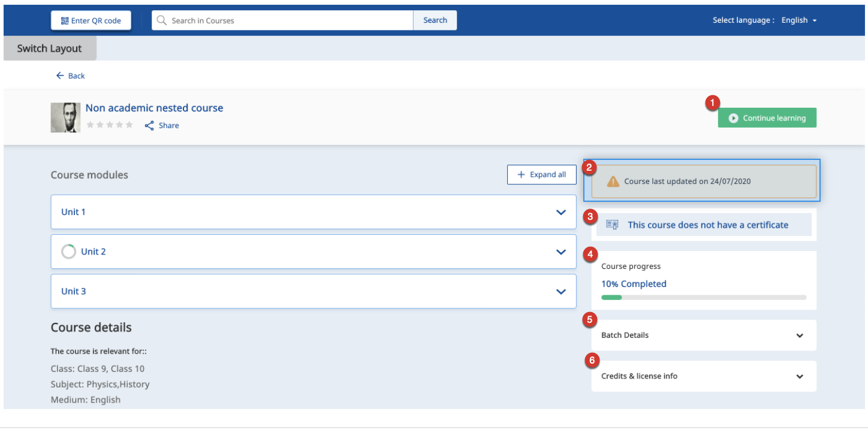
Task: Expand Credits & license info
Action: (800, 377)
